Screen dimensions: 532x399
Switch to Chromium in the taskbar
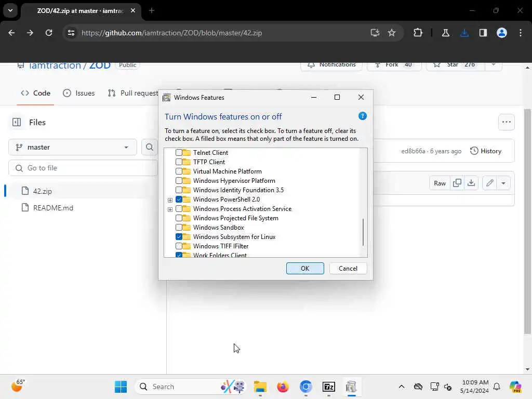305,387
